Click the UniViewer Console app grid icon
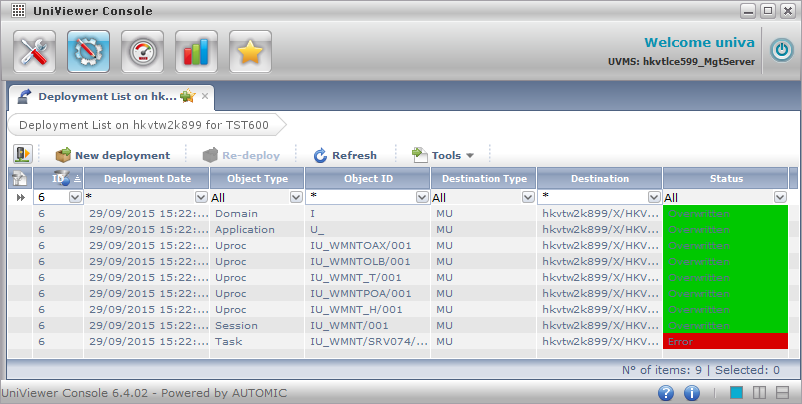 coord(18,11)
